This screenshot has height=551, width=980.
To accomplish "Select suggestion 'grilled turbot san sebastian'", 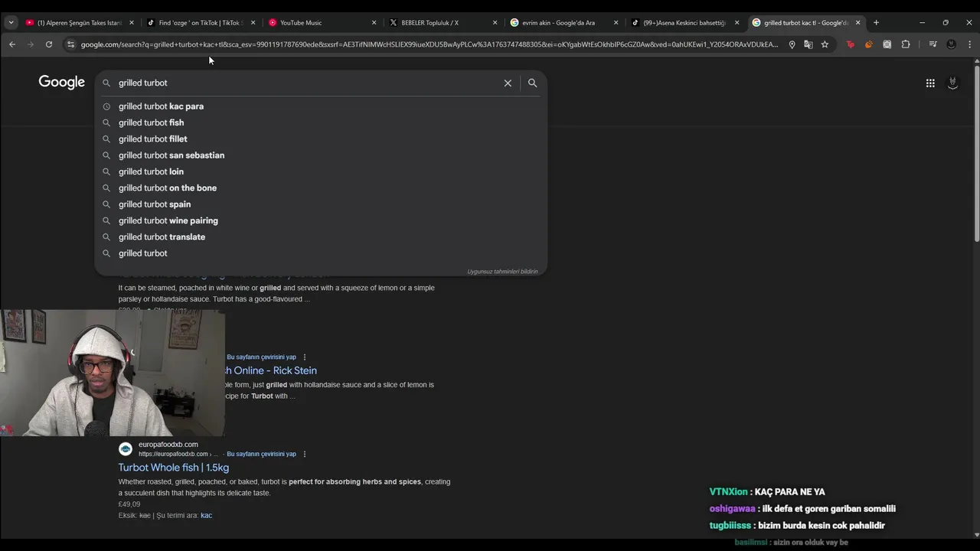I will (321, 155).
